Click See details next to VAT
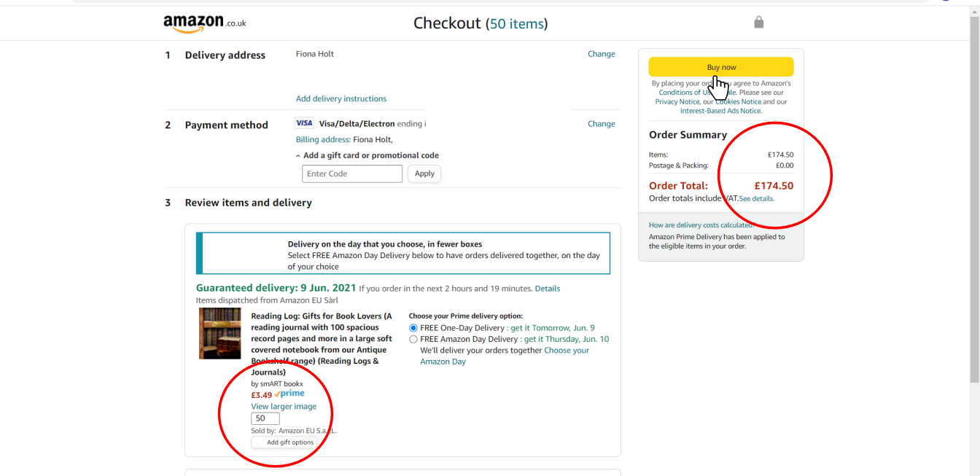The height and width of the screenshot is (476, 980). click(756, 198)
